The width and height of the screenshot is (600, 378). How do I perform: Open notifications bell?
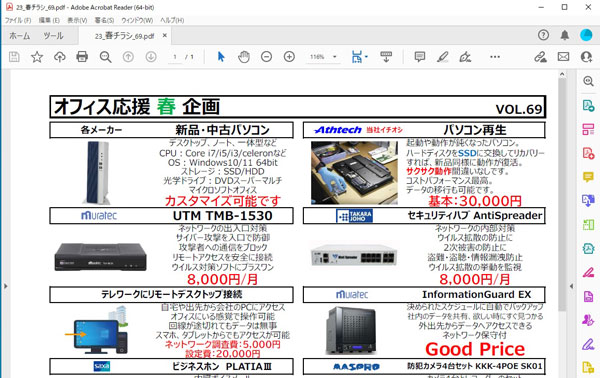coord(565,35)
